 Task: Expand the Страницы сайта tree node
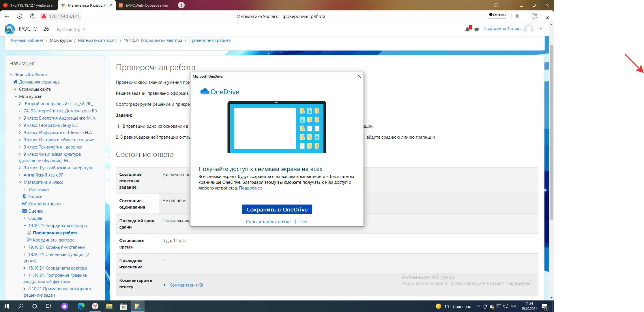tap(16, 89)
